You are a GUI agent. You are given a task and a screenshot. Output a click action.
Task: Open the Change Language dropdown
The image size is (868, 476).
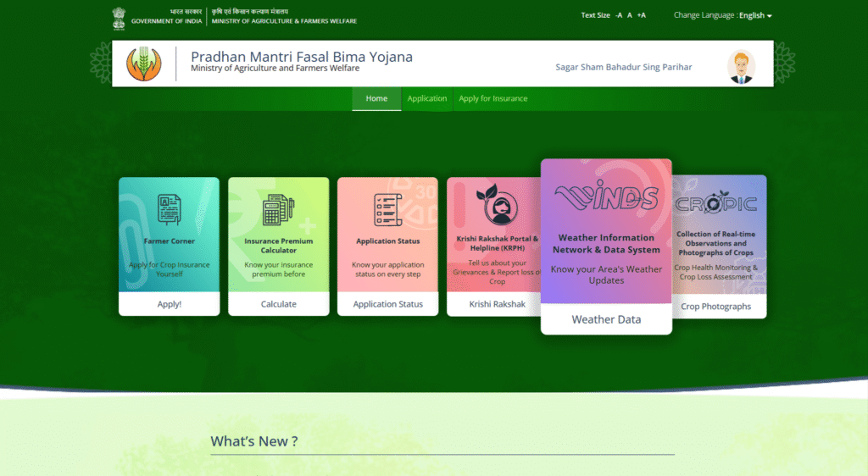723,15
